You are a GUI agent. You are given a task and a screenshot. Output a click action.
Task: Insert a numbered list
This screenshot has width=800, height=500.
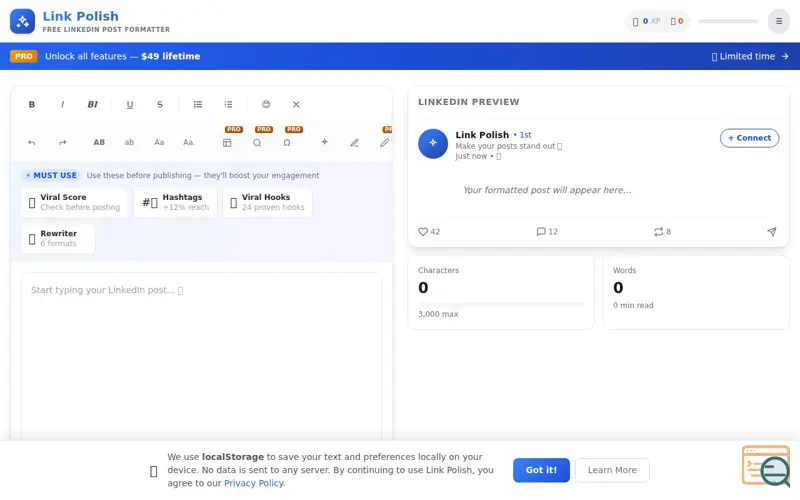pos(228,104)
